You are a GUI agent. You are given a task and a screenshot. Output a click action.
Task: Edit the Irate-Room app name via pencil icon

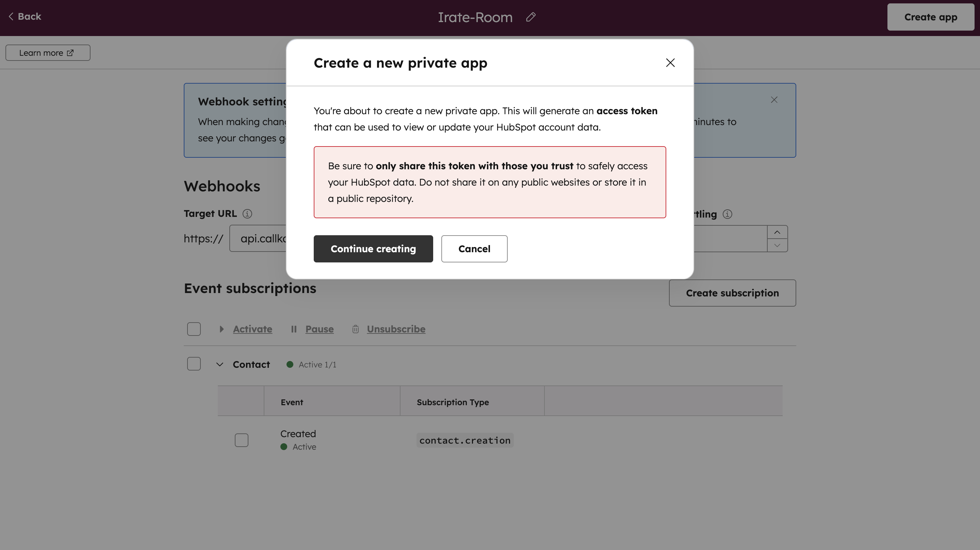(531, 17)
